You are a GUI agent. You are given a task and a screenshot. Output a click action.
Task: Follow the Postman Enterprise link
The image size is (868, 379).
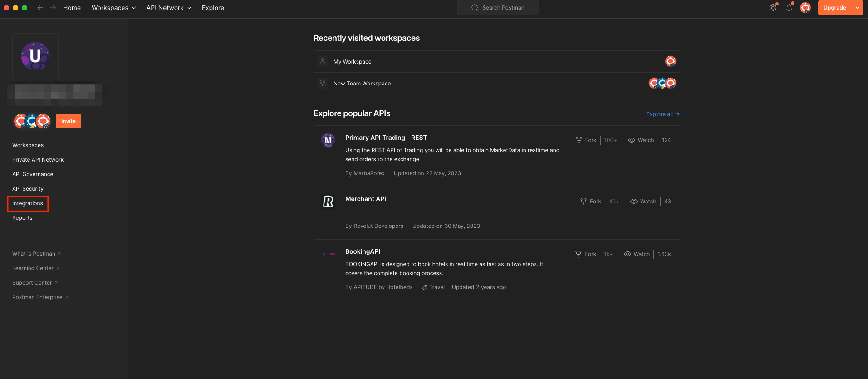click(40, 297)
